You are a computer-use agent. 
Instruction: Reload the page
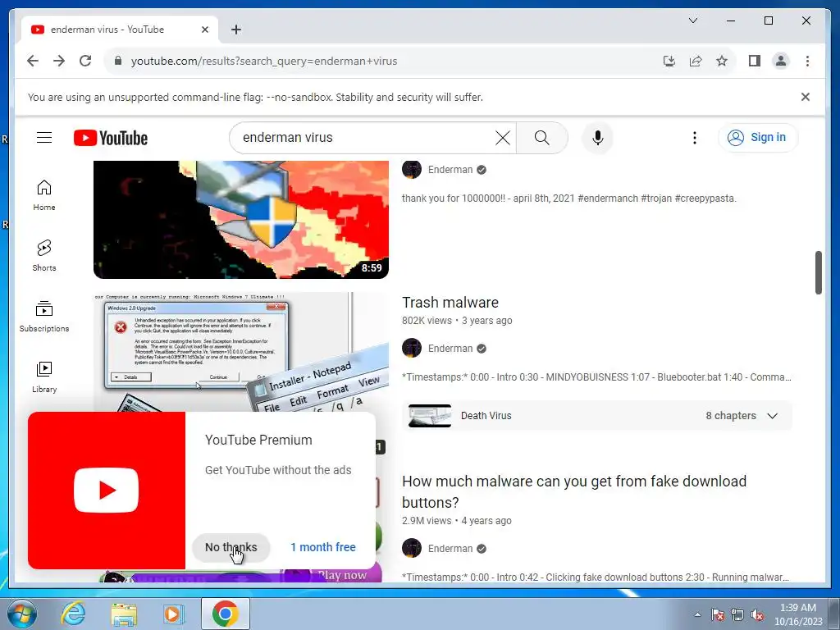point(85,61)
